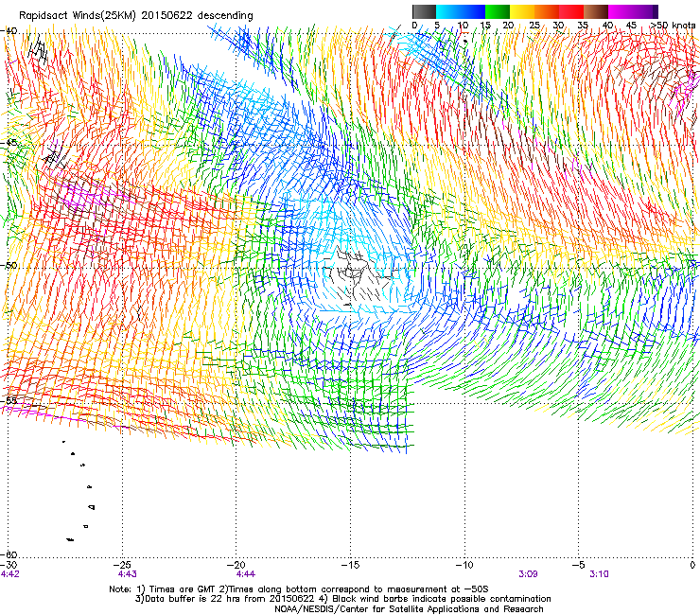The image size is (700, 615).
Task: Click the '4:43' swath time label
Action: (128, 574)
